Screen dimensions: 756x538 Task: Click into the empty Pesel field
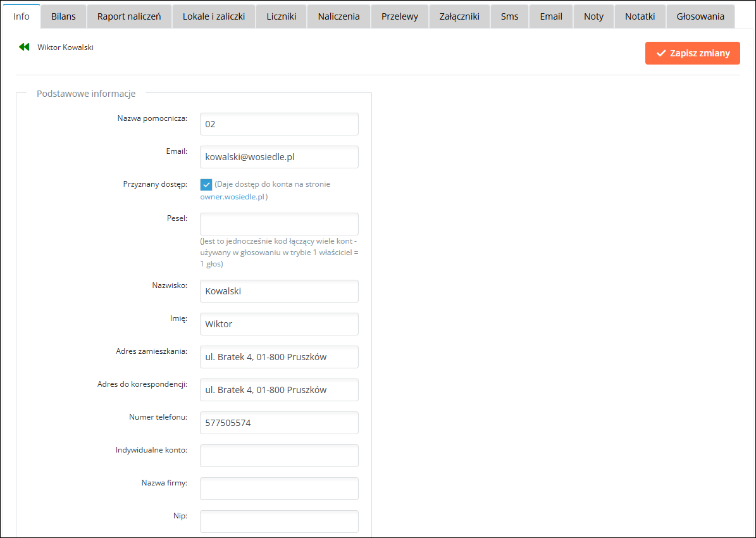point(279,224)
